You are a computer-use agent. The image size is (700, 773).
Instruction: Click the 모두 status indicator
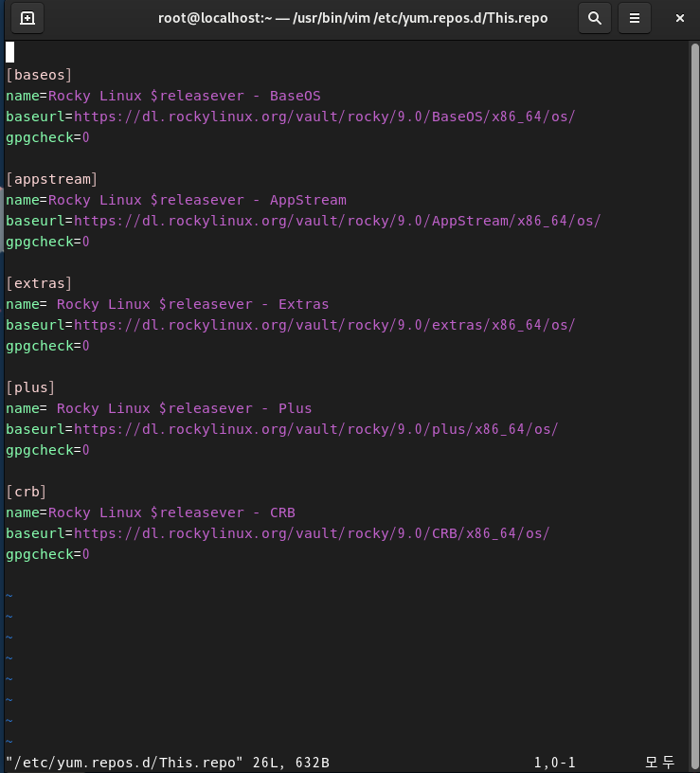click(x=659, y=763)
